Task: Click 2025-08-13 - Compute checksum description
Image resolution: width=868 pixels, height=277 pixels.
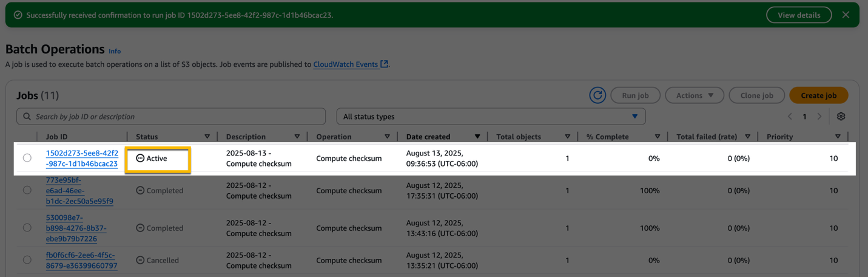Action: [259, 159]
